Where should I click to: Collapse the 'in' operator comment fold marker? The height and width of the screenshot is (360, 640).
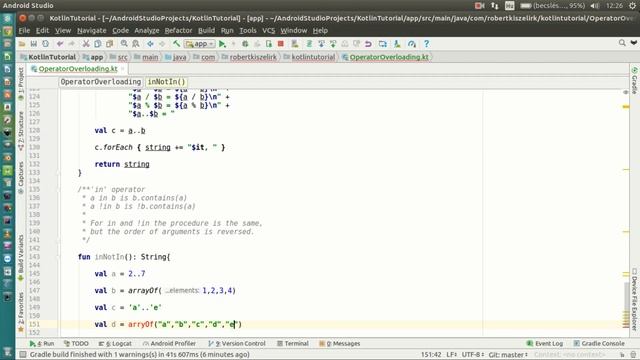point(58,189)
